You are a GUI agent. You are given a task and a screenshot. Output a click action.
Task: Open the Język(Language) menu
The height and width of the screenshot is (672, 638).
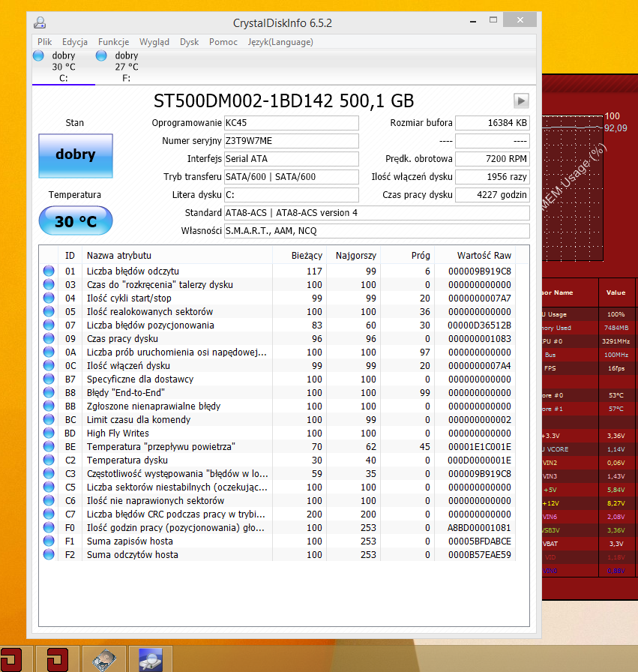click(280, 42)
